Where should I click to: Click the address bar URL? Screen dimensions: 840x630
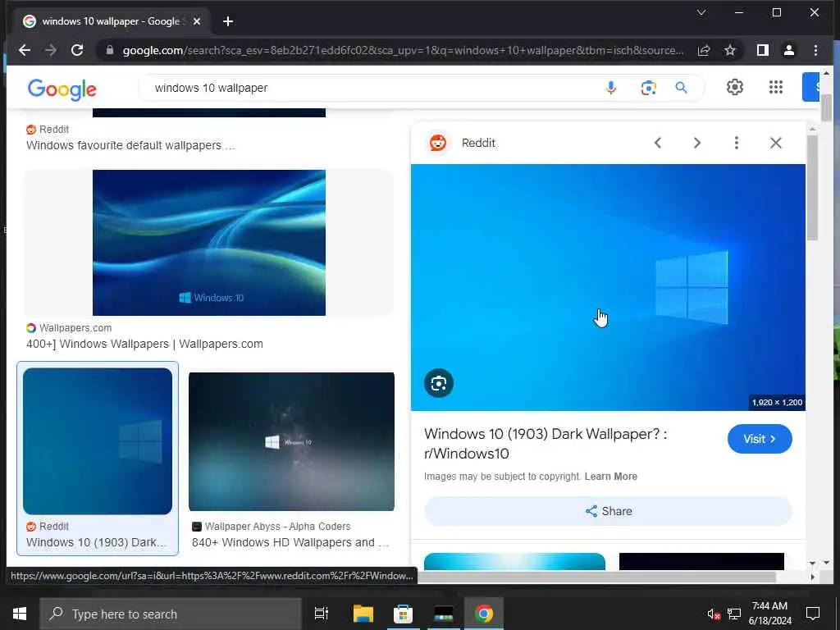coord(403,50)
